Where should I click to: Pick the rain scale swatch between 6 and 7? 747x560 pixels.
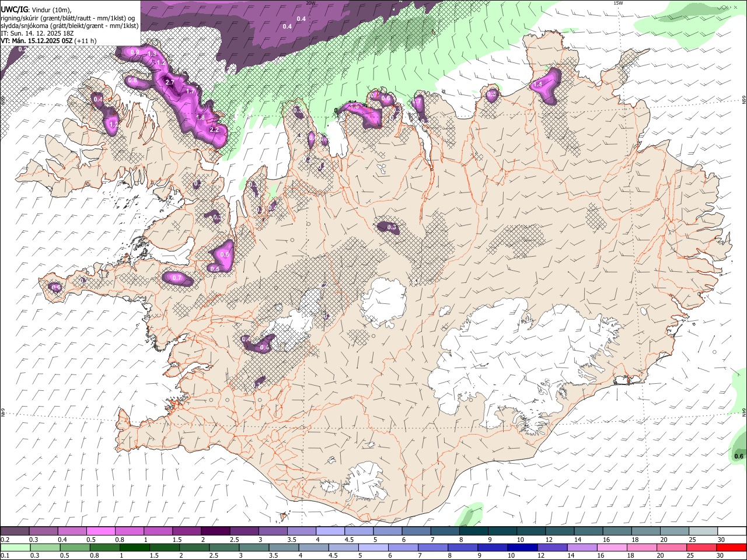pyautogui.click(x=403, y=548)
